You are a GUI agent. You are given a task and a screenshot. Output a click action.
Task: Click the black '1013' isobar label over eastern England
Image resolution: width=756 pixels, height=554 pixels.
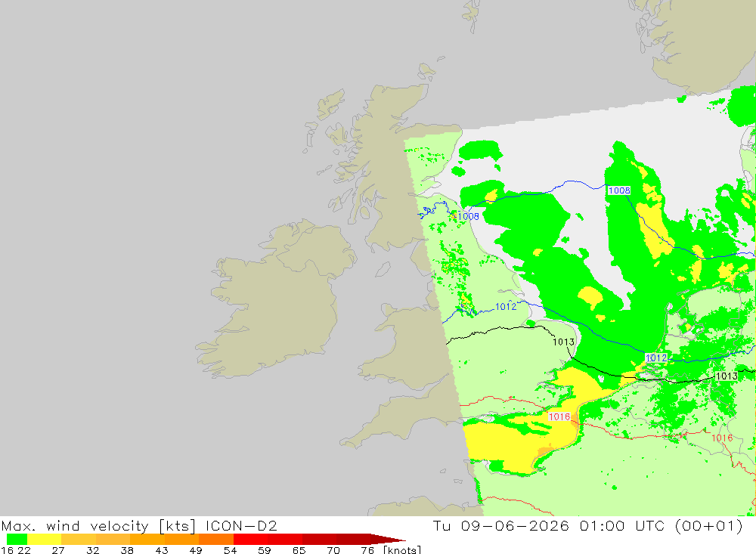click(x=563, y=342)
